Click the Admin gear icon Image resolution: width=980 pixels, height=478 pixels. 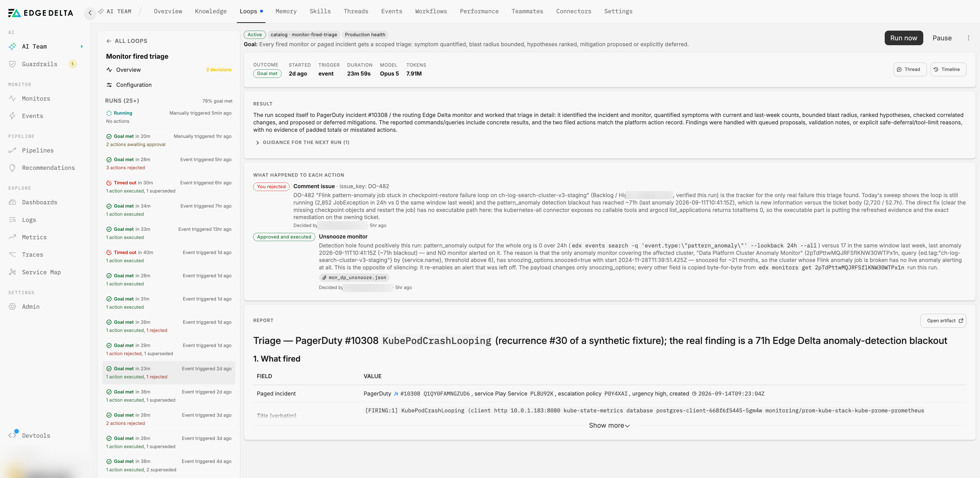13,306
